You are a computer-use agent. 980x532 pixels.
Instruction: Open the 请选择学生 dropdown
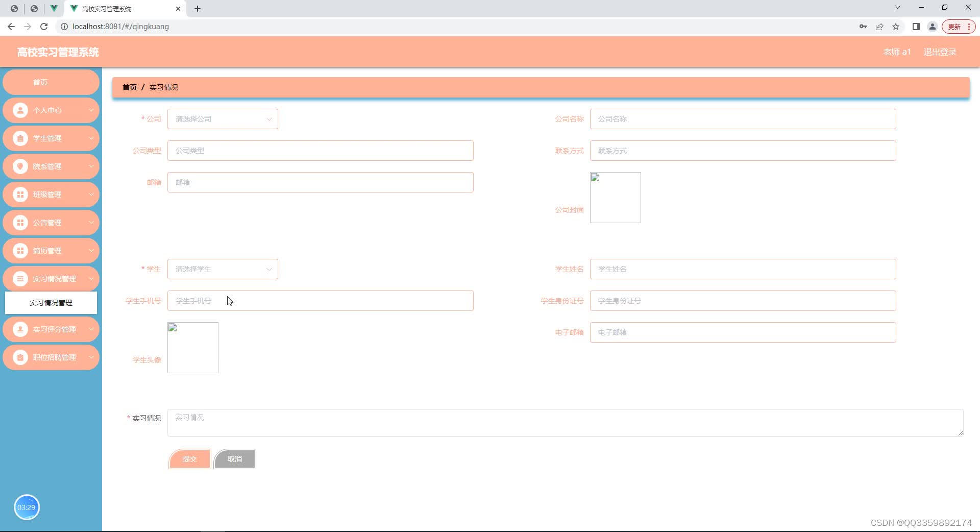click(x=223, y=269)
